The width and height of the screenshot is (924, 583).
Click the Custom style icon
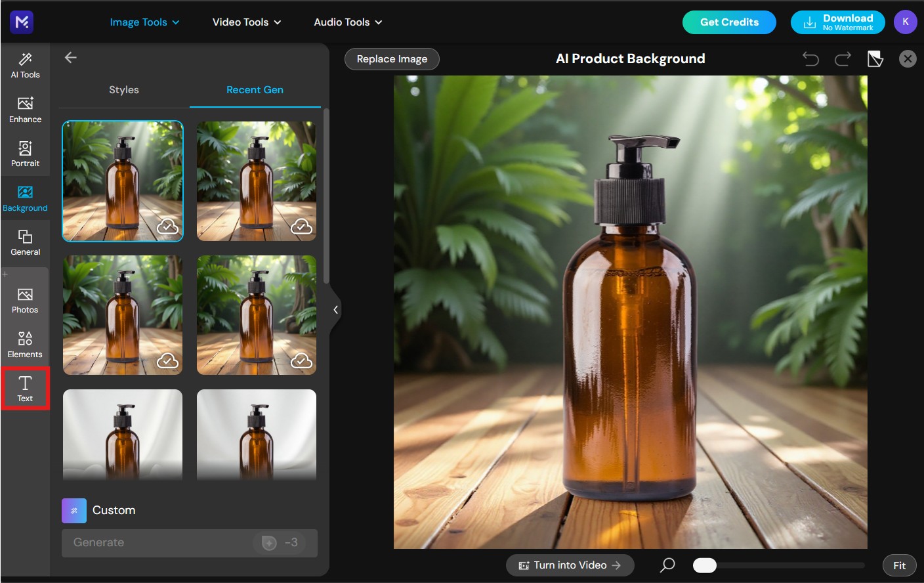click(x=74, y=511)
